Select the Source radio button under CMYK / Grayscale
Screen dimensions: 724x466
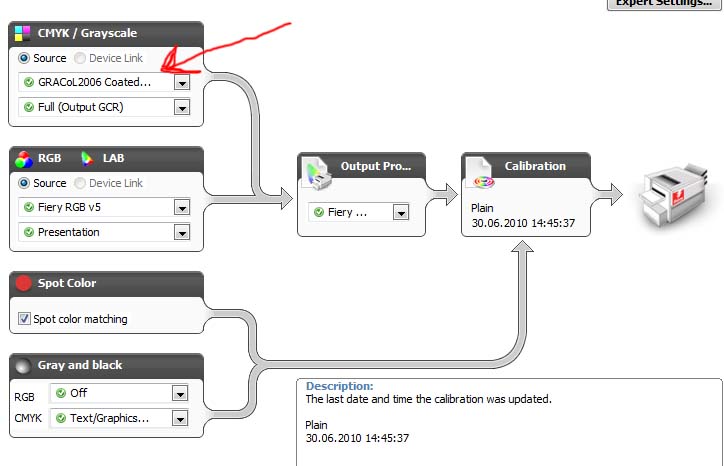tap(24, 58)
